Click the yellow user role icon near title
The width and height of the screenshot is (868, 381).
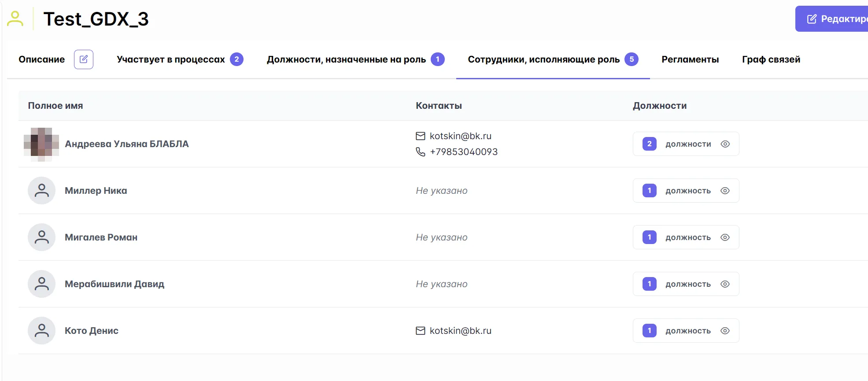pyautogui.click(x=15, y=19)
